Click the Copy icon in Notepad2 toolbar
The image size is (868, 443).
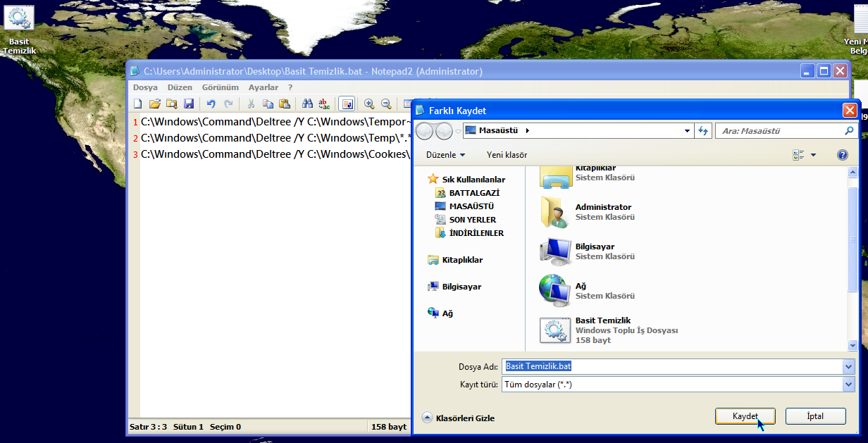click(x=268, y=104)
